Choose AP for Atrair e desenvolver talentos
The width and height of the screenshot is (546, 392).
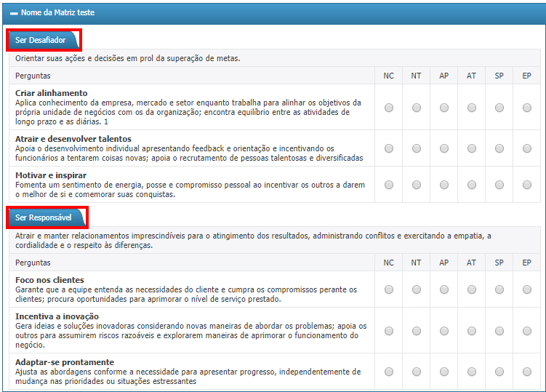tap(444, 148)
